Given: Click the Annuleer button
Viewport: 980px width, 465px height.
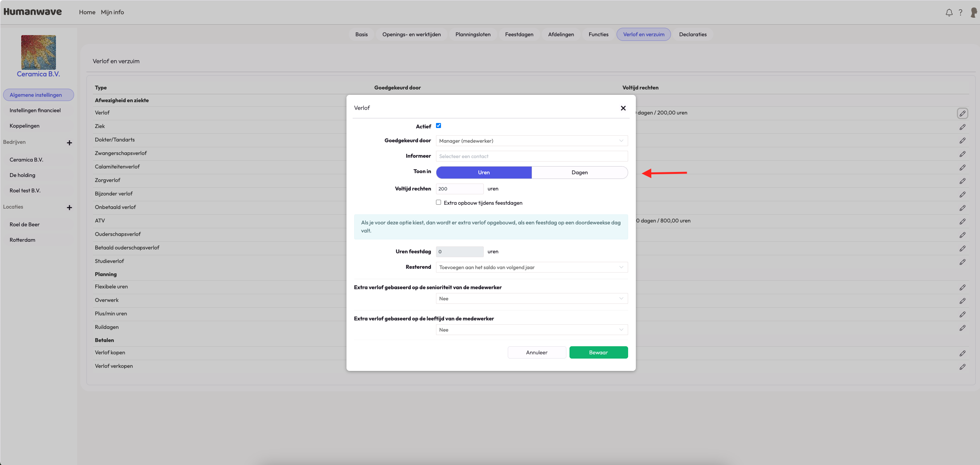Looking at the screenshot, I should pos(537,352).
